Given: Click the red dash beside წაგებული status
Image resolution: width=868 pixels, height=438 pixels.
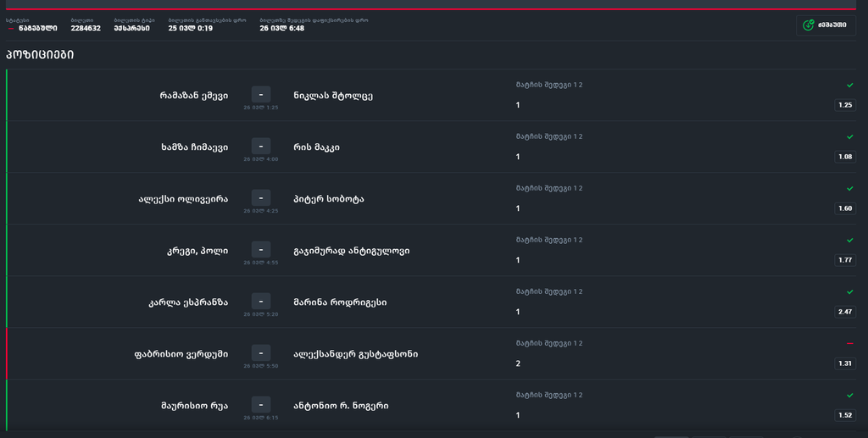Looking at the screenshot, I should [10, 29].
